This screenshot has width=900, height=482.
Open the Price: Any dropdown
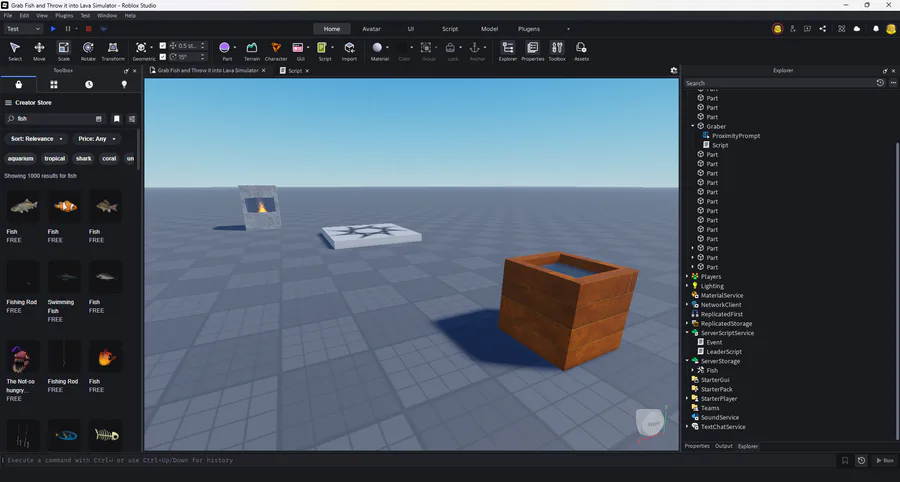[97, 139]
